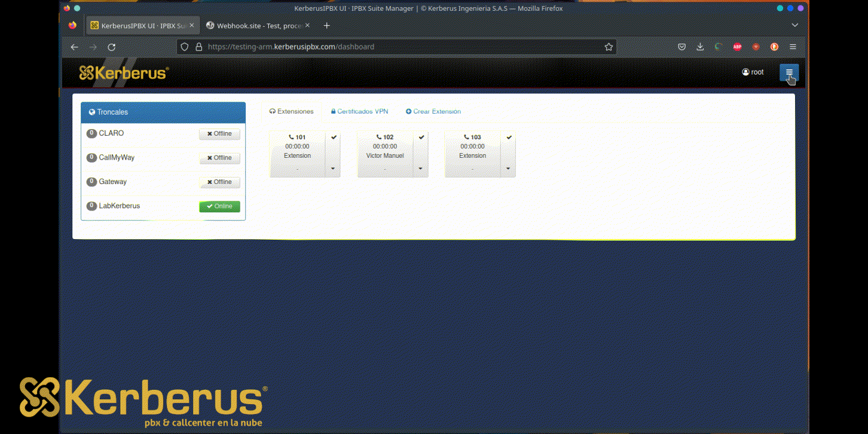Click the CallMyWay call count badge

coord(91,158)
